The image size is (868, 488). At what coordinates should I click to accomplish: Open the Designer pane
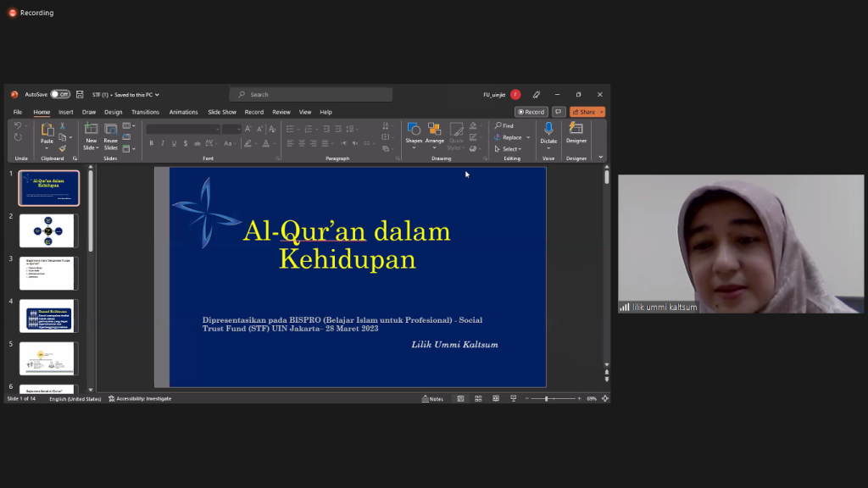click(x=576, y=133)
